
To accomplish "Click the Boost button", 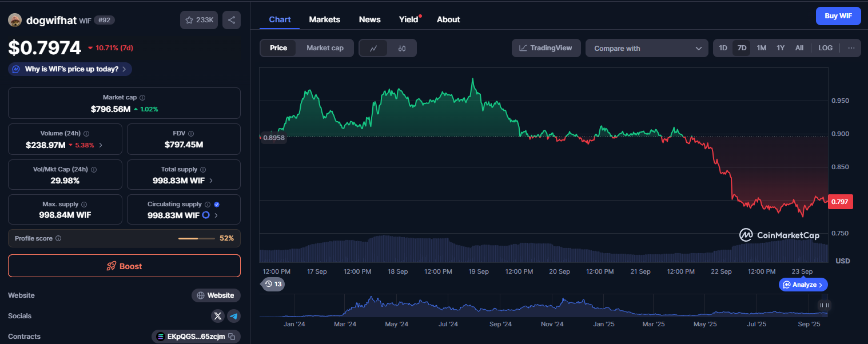I will point(124,266).
